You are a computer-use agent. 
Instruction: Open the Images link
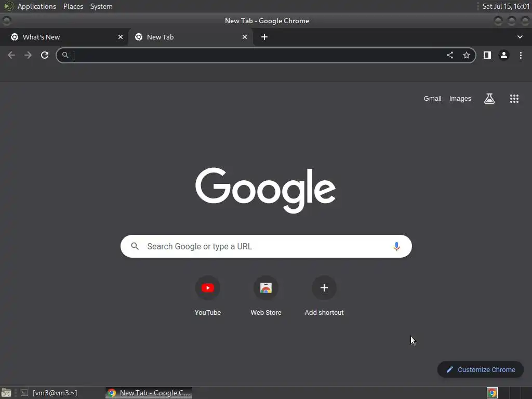click(460, 99)
